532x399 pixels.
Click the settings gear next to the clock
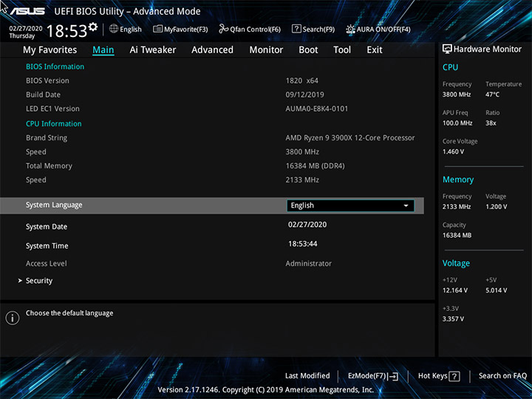[x=92, y=27]
